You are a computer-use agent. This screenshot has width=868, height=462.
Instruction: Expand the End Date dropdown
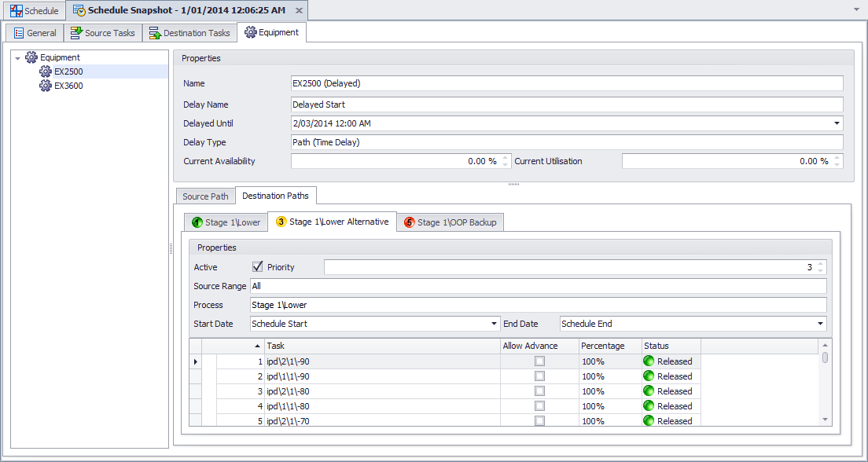click(x=820, y=324)
